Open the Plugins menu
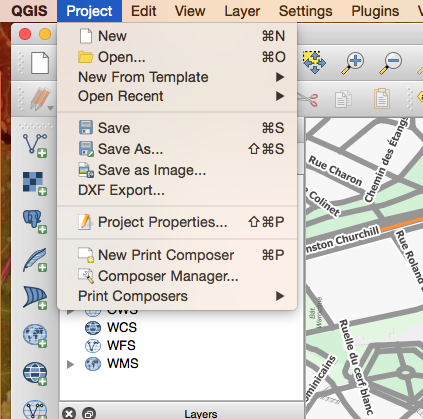423x419 pixels. click(375, 11)
